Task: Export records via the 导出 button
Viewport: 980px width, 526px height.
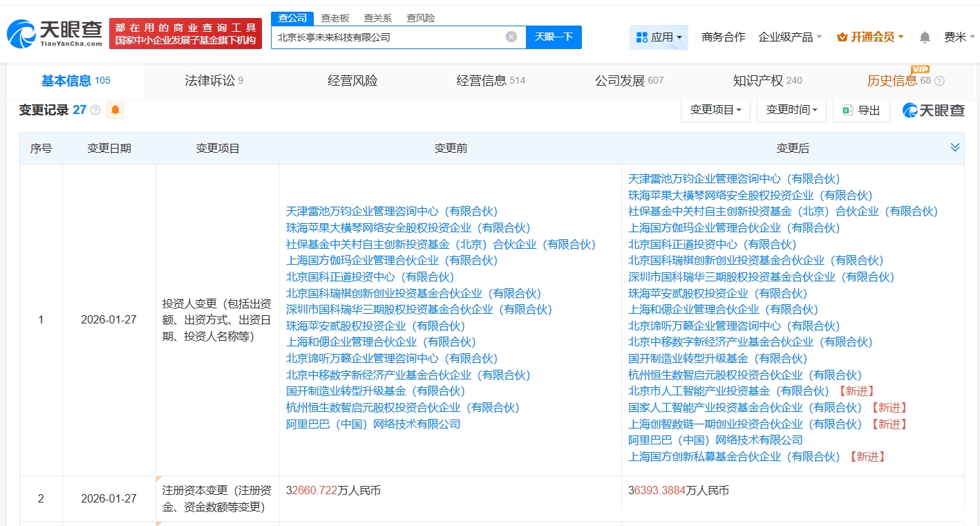Action: pos(861,110)
